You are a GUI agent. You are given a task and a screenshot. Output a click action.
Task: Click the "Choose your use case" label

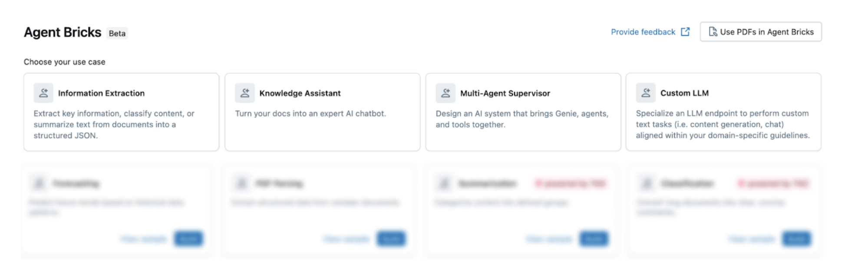[x=64, y=62]
